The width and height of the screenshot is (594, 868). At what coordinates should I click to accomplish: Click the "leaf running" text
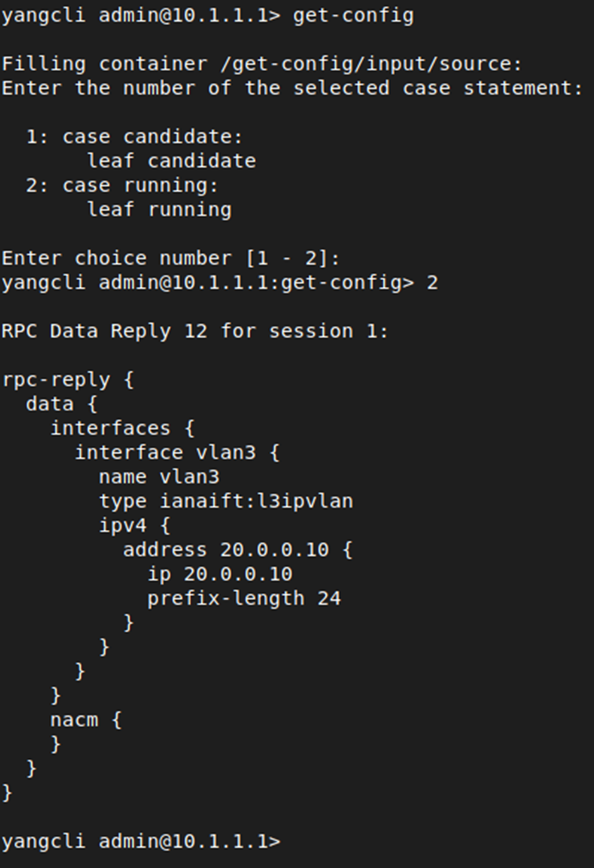pos(159,209)
